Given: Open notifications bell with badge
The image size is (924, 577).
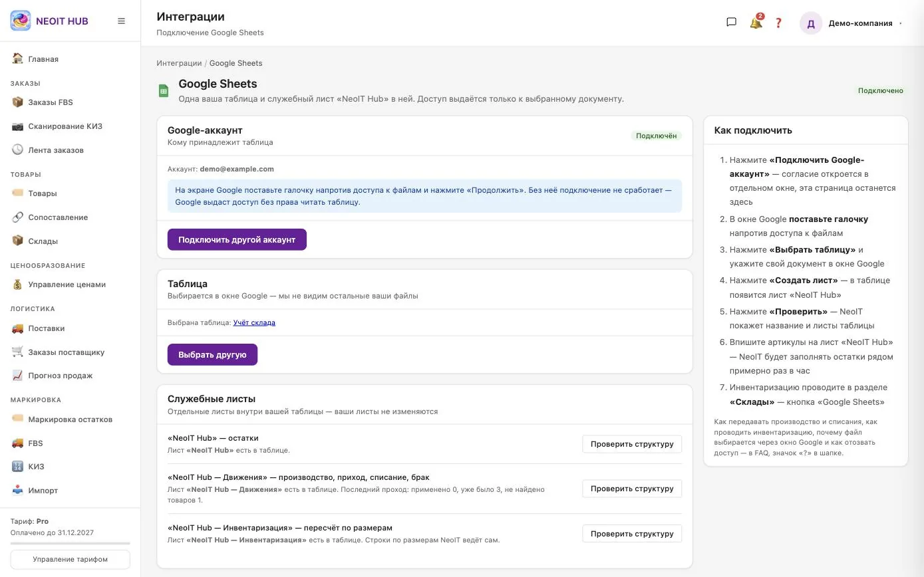Looking at the screenshot, I should (x=756, y=23).
